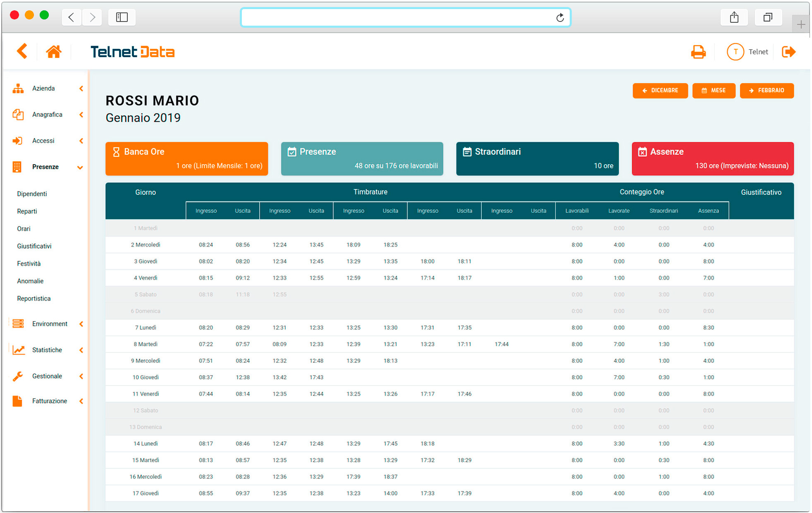
Task: Open the Dipendenti submenu item
Action: tap(32, 194)
